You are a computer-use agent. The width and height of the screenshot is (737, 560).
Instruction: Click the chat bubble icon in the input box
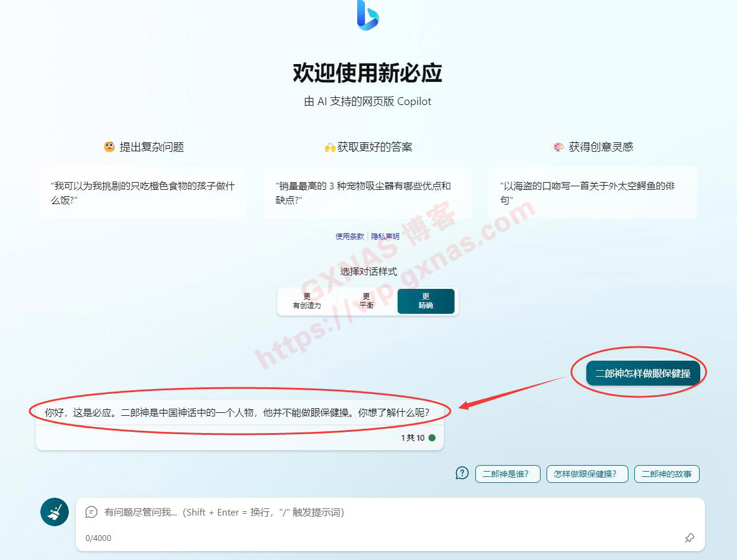pyautogui.click(x=91, y=512)
